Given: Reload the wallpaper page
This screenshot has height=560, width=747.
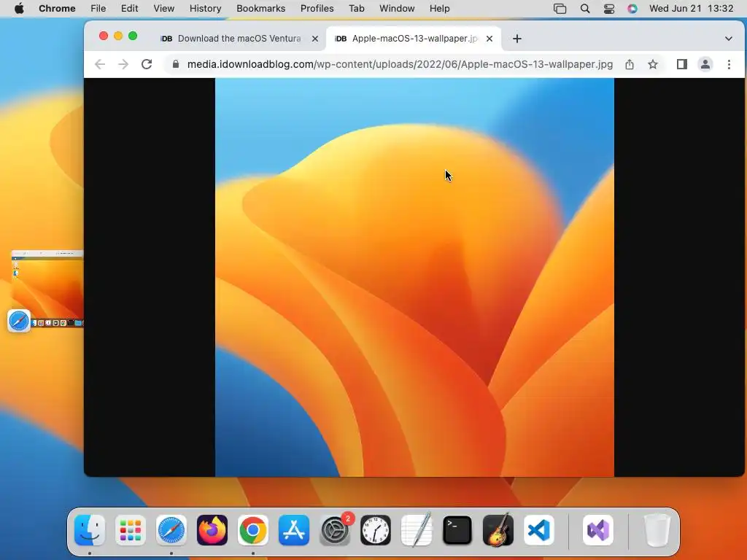Looking at the screenshot, I should [x=147, y=64].
